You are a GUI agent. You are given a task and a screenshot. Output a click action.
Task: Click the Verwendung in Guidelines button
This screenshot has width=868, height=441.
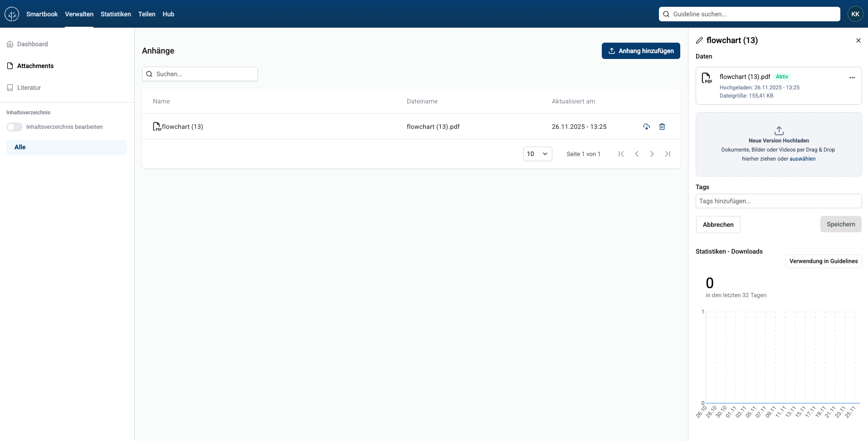pyautogui.click(x=824, y=261)
